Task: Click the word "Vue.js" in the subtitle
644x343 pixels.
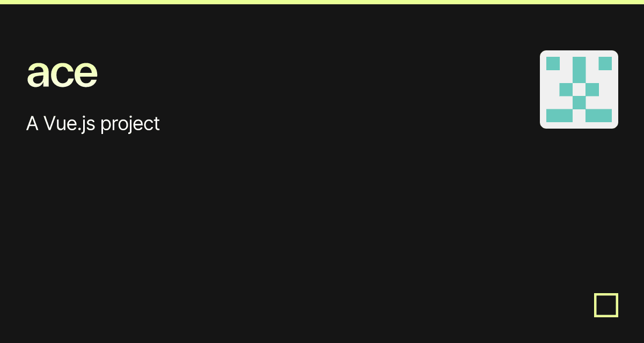Action: (x=69, y=124)
